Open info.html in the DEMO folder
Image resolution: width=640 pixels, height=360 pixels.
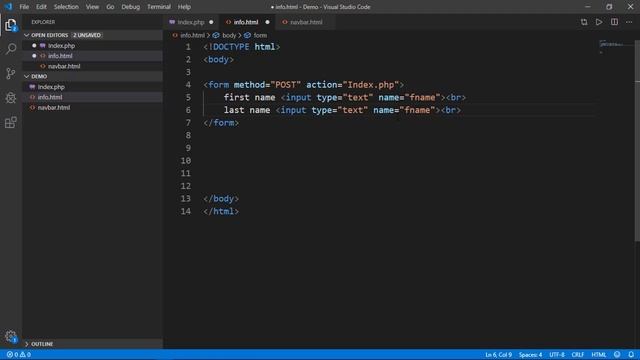click(x=93, y=97)
